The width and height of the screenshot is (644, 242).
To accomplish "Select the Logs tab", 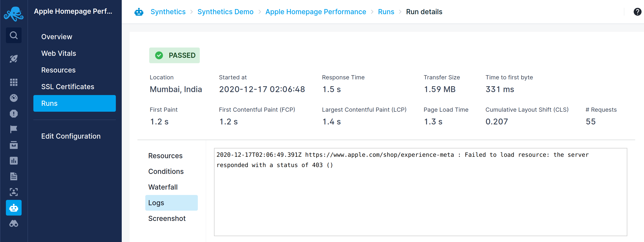I will 171,203.
